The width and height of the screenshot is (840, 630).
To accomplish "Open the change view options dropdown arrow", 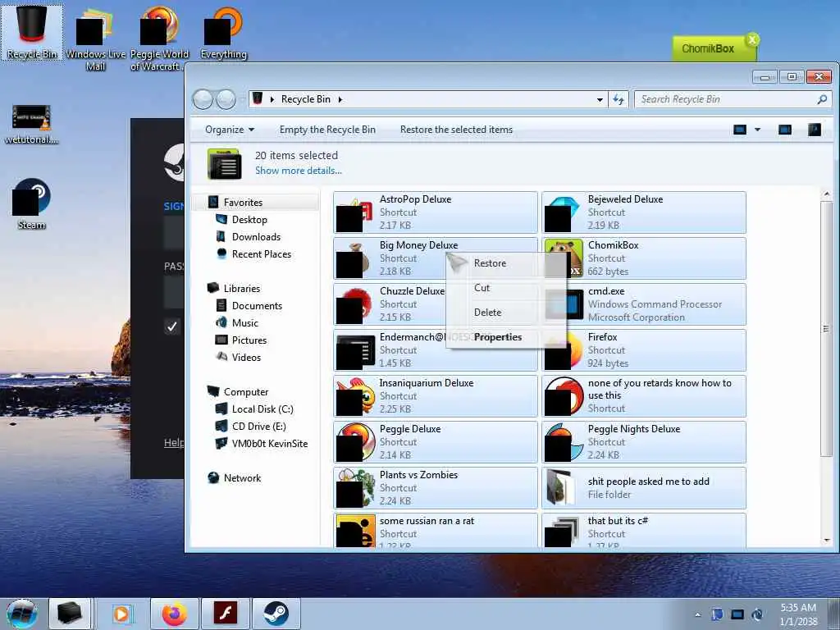I will point(757,130).
